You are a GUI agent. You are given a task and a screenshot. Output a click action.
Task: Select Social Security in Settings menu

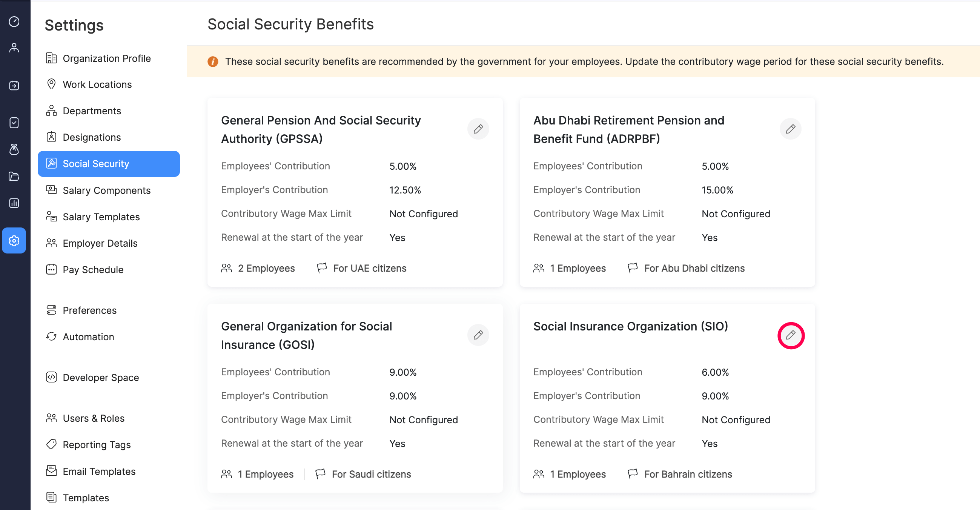[x=96, y=164]
